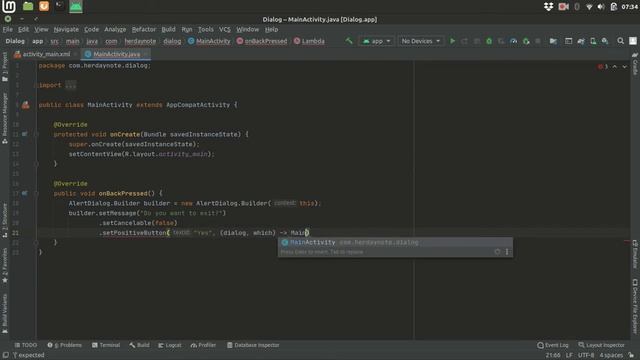Click the Search Everywhere magnifier icon
The height and width of the screenshot is (360, 640).
click(620, 41)
